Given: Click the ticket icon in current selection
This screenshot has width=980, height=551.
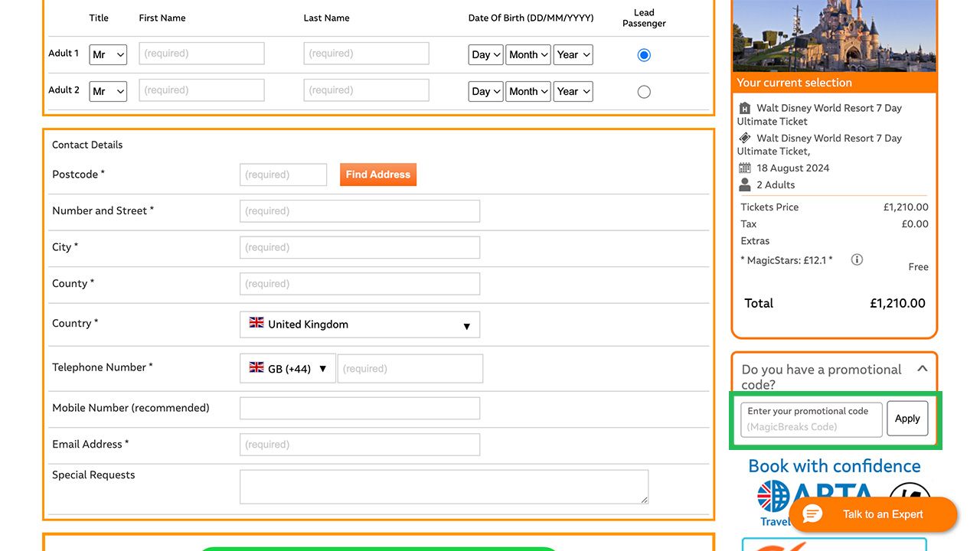Looking at the screenshot, I should [745, 138].
